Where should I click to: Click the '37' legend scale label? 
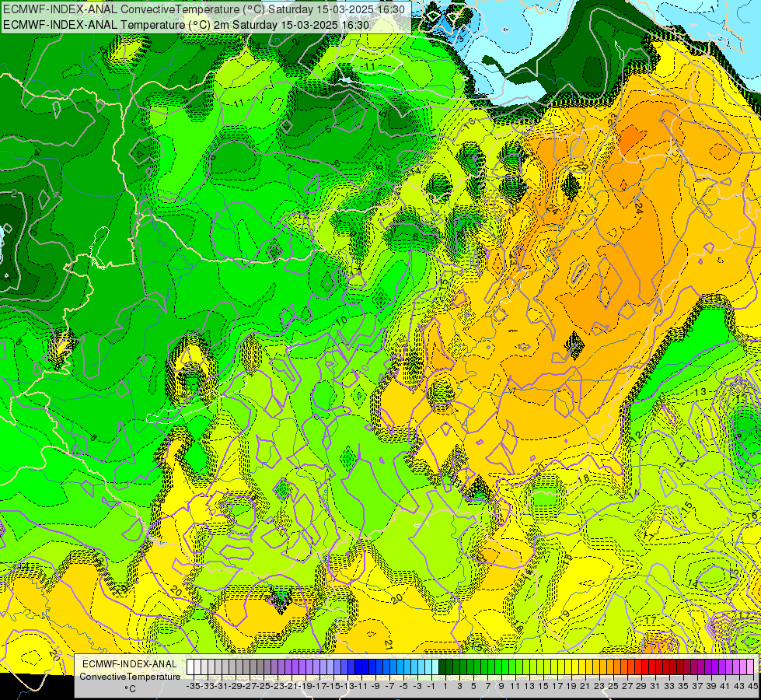697,687
